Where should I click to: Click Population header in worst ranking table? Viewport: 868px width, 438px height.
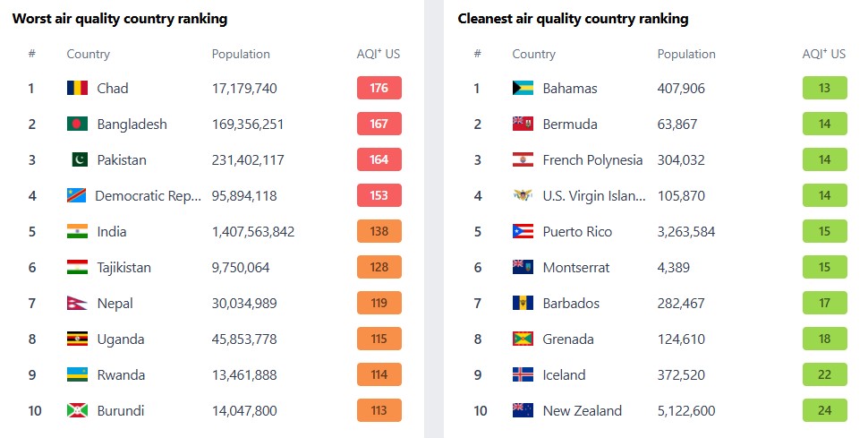241,55
